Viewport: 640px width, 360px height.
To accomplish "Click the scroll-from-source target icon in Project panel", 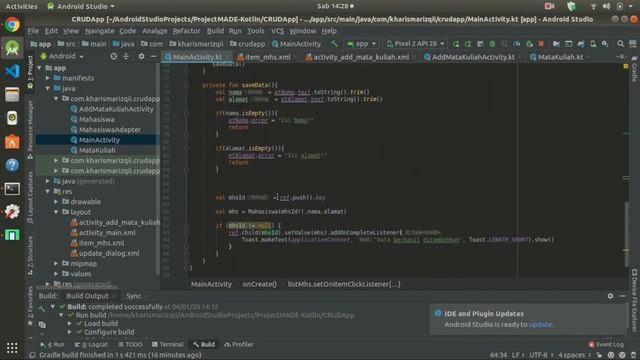I will (113, 56).
